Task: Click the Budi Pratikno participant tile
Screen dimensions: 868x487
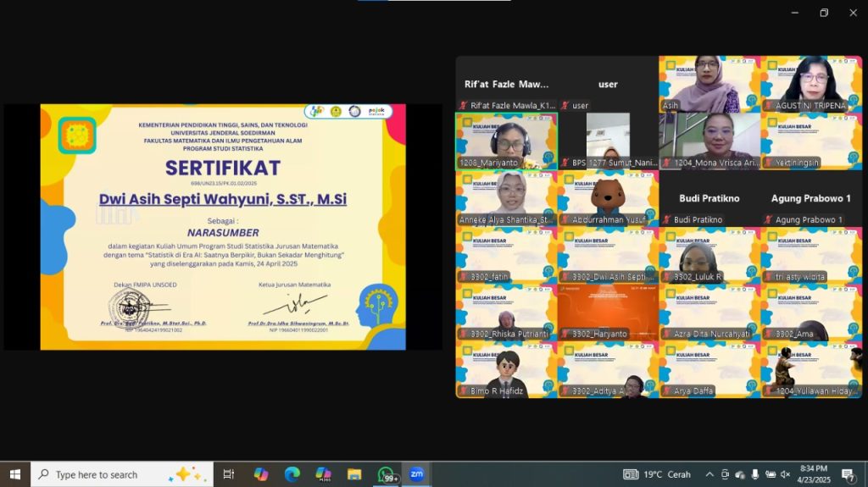Action: coord(709,198)
